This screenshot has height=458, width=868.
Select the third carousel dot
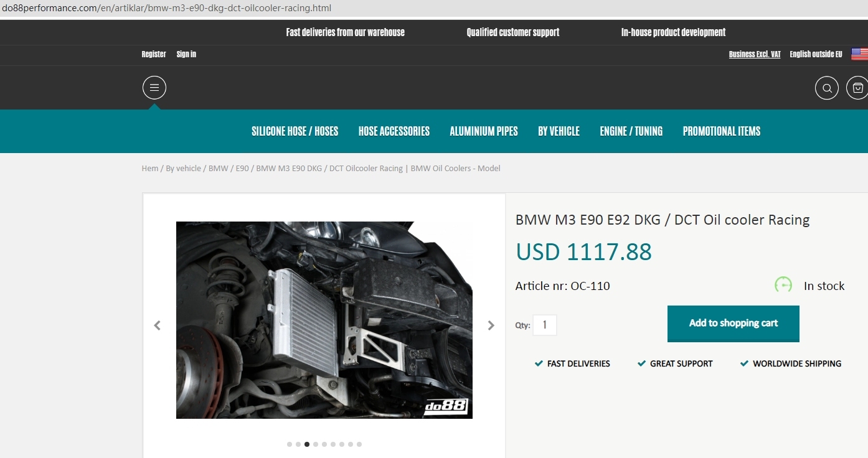tap(306, 444)
